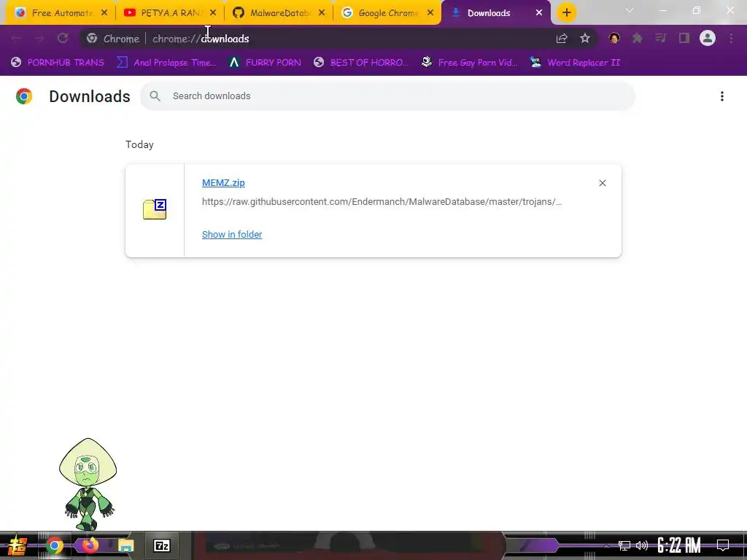Image resolution: width=747 pixels, height=560 pixels.
Task: Click Chrome in the taskbar
Action: point(54,545)
